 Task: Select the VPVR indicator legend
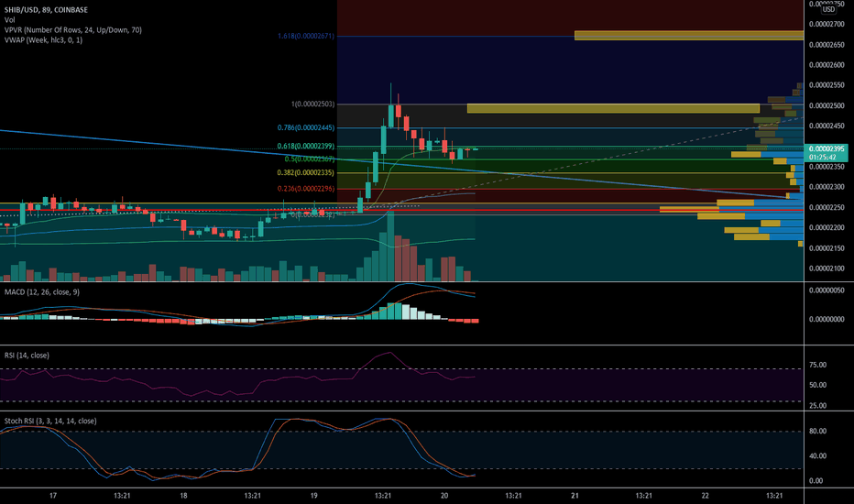click(x=73, y=30)
